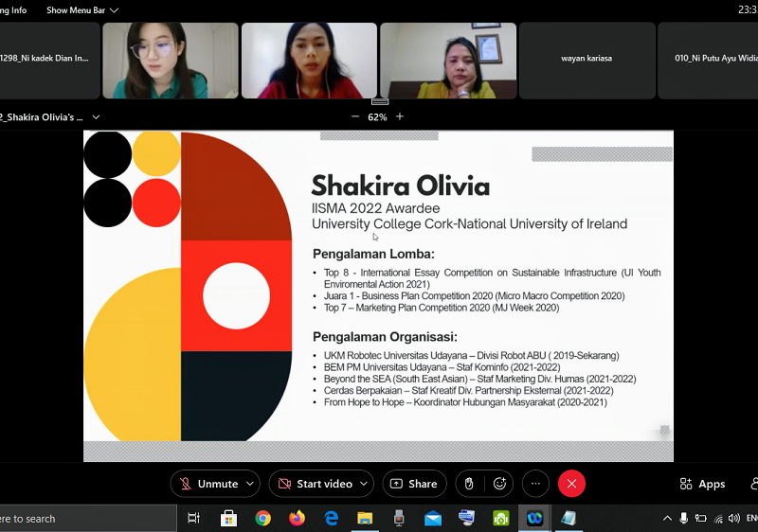This screenshot has width=758, height=532.
Task: Select video tile of woman with glasses
Action: [x=171, y=61]
